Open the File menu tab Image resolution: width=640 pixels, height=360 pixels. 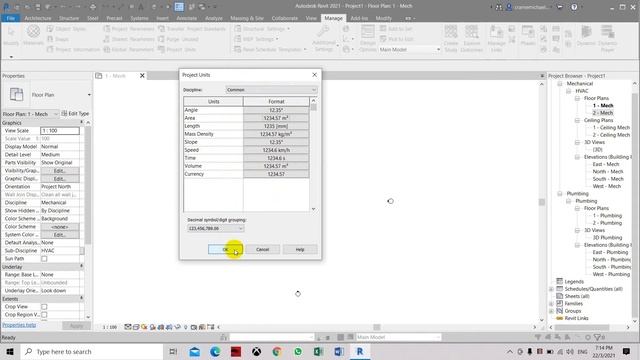pos(11,18)
